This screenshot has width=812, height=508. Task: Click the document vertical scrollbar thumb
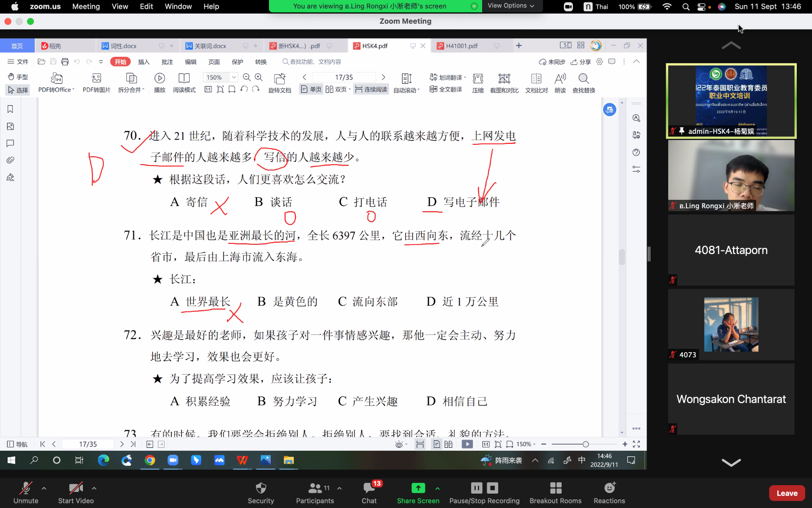click(x=622, y=257)
